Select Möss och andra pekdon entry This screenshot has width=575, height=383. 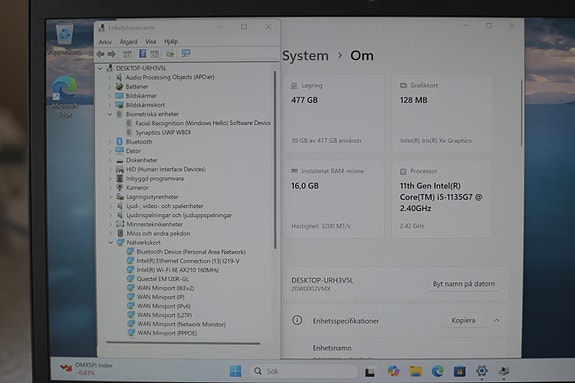(158, 233)
